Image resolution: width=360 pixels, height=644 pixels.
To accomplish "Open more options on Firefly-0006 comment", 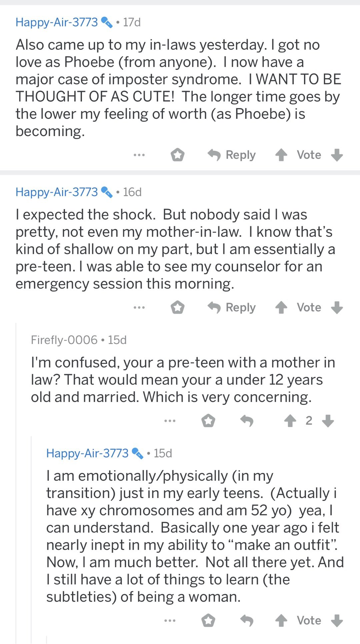I will click(170, 421).
